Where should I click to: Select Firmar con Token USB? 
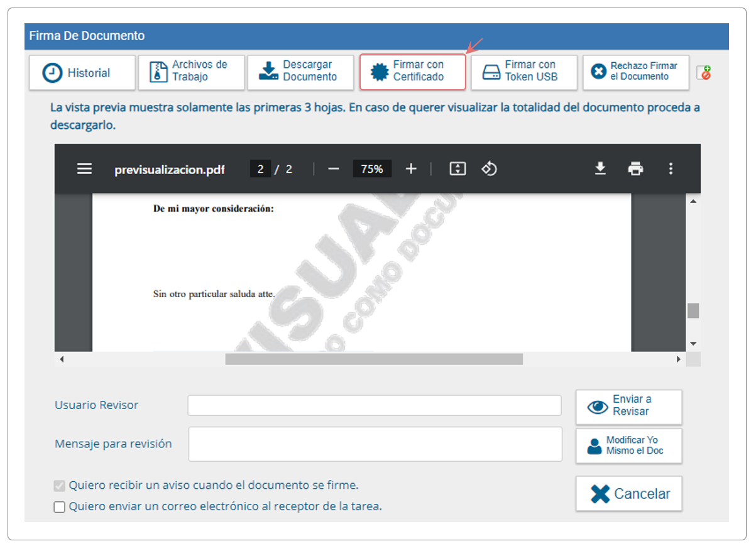pos(524,73)
